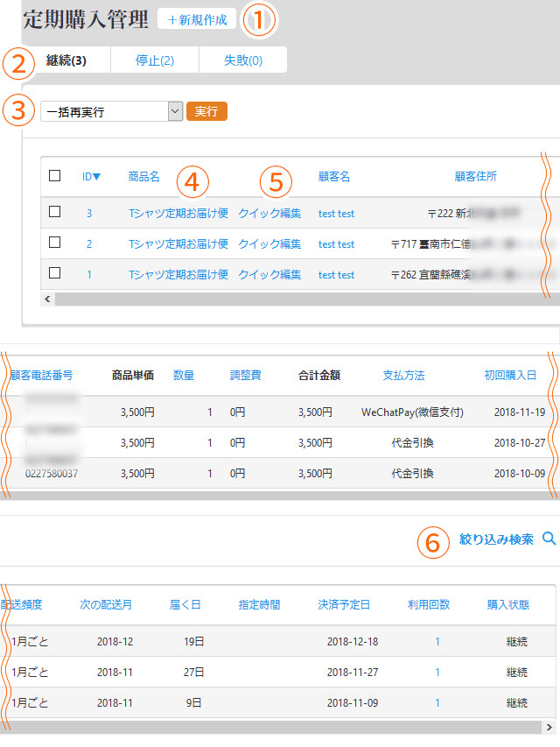This screenshot has height=747, width=560.
Task: Check the checkbox for row ID 1
Action: pos(54,273)
